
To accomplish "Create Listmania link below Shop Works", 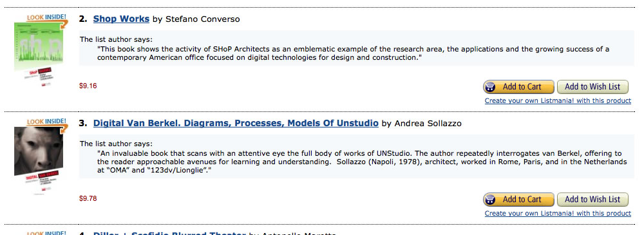I will point(558,100).
